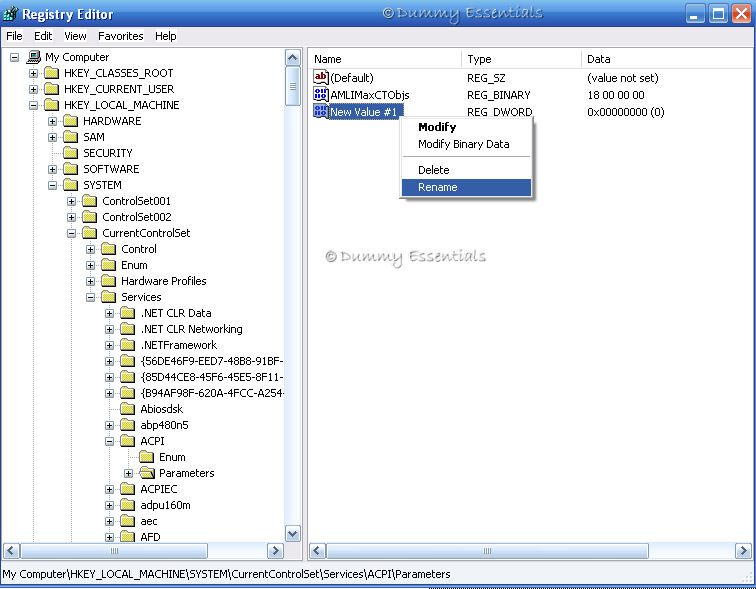Viewport: 756px width, 589px height.
Task: Open the File menu
Action: [14, 36]
